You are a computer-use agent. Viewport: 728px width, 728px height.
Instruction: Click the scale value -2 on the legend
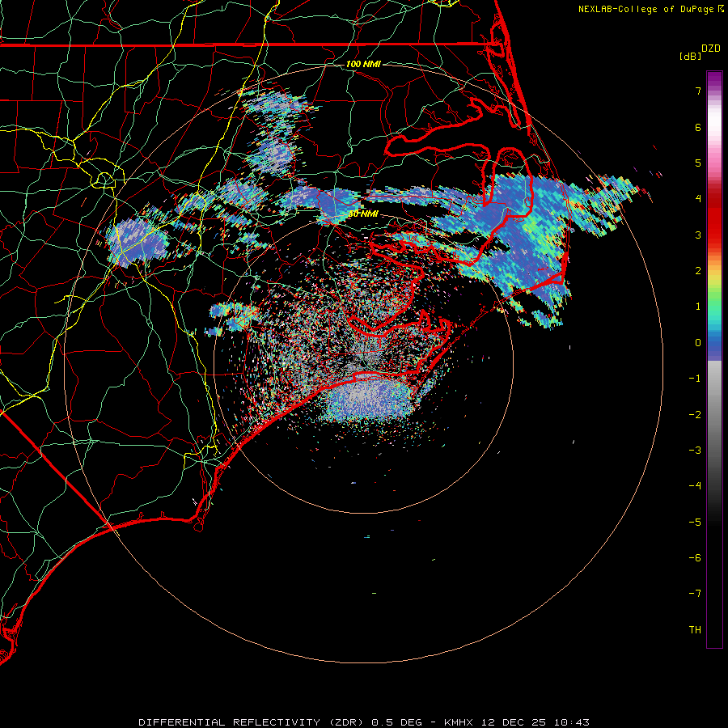[x=695, y=415]
